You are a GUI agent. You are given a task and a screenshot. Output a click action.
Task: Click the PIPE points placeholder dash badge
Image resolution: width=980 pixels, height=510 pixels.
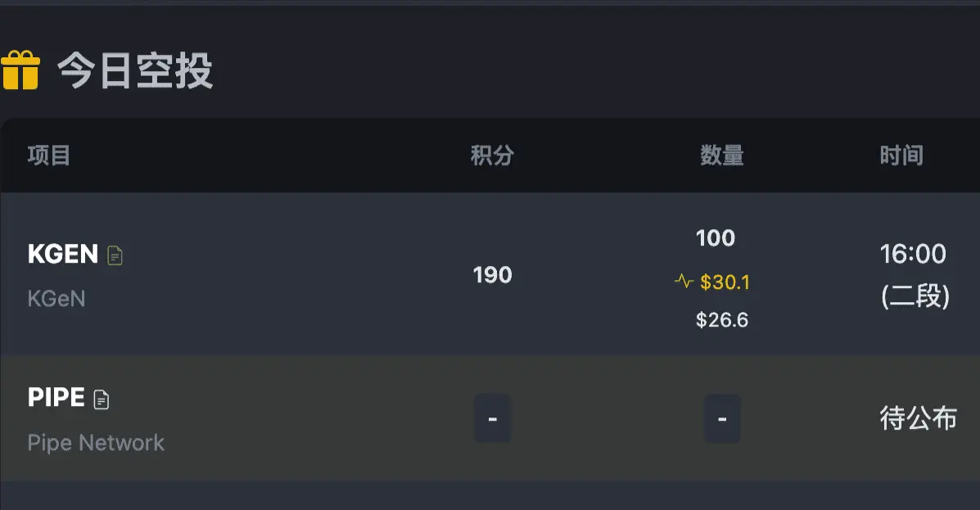(x=493, y=418)
